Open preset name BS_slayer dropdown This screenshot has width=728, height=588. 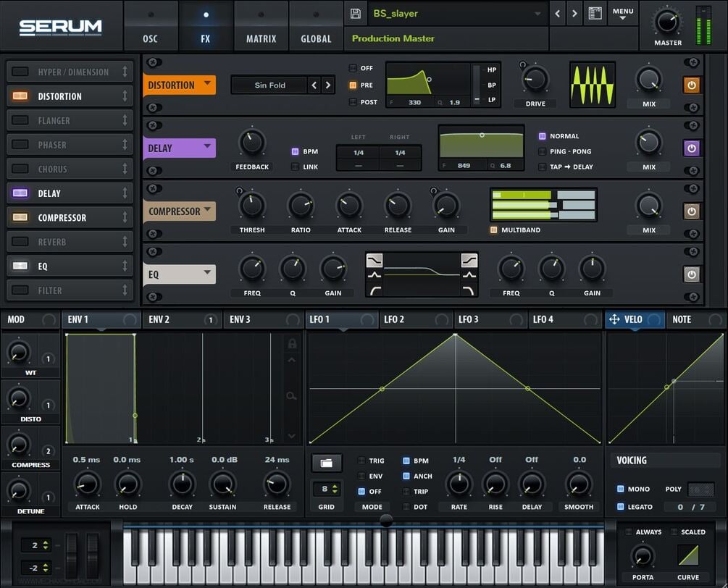point(537,14)
